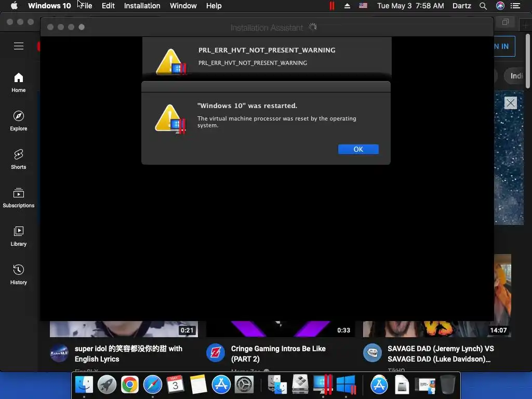Open the SAVAGE DAD video thumbnail
532x399 pixels.
point(437,329)
